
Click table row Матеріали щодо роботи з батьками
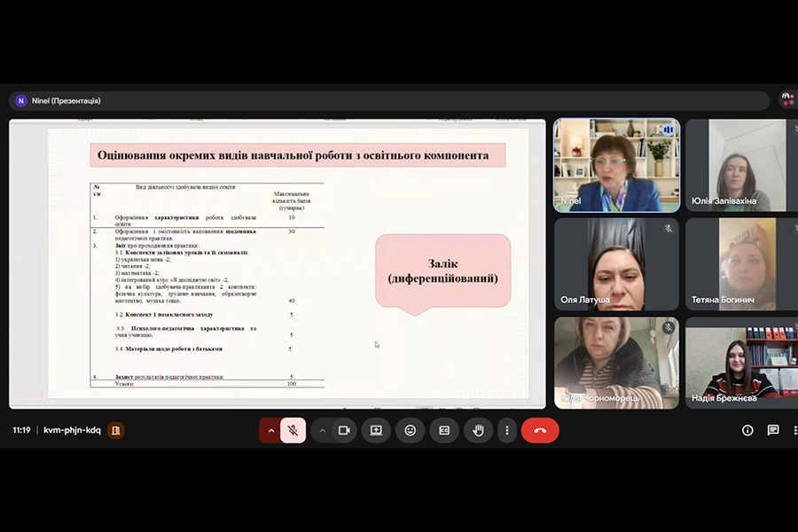[x=207, y=349]
